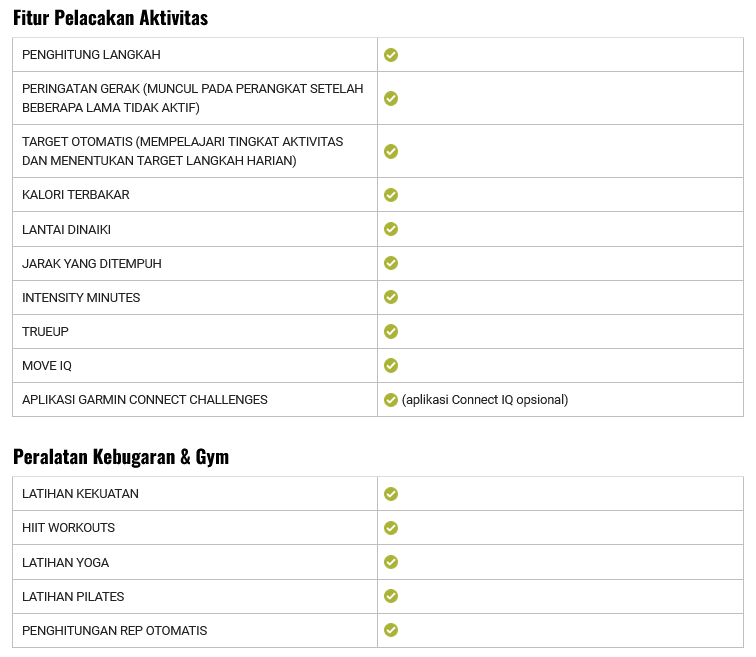Click the checkmark next to Peringatan Gerak

(x=391, y=98)
